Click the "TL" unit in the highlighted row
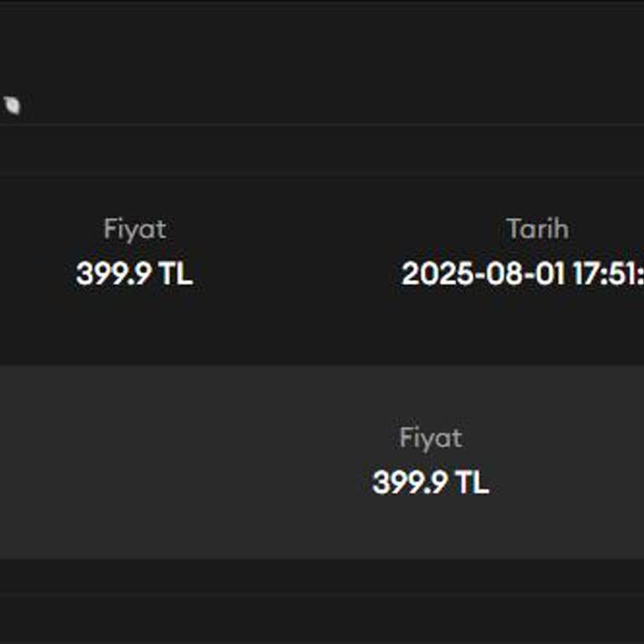Image resolution: width=644 pixels, height=644 pixels. point(471,482)
